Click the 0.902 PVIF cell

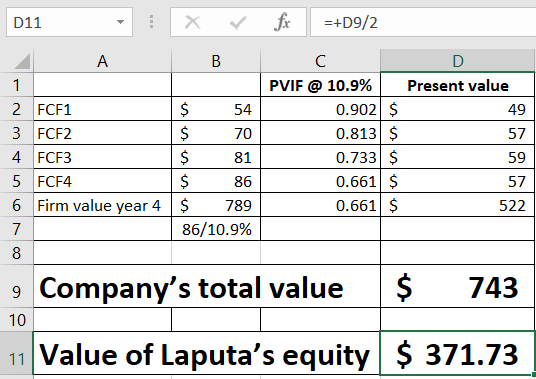point(320,109)
